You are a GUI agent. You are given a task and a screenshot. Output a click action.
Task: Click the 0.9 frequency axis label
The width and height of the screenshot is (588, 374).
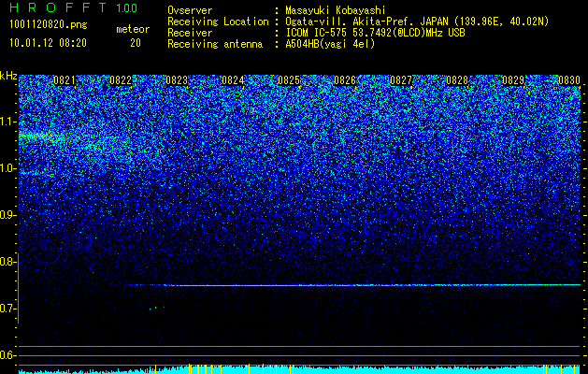point(7,215)
